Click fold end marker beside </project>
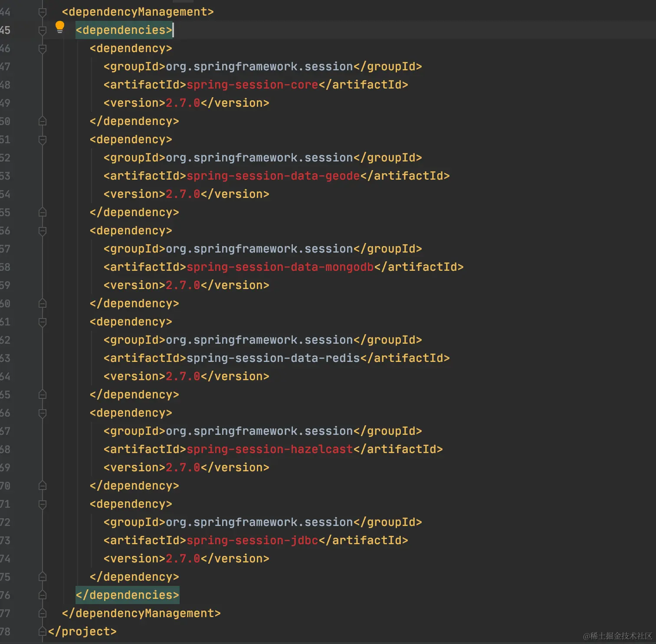This screenshot has height=644, width=656. point(43,631)
